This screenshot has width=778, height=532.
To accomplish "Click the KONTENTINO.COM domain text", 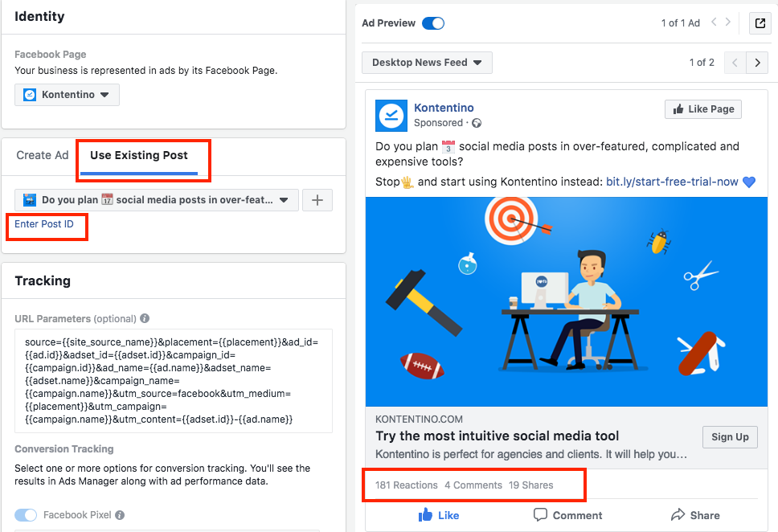I will coord(419,419).
